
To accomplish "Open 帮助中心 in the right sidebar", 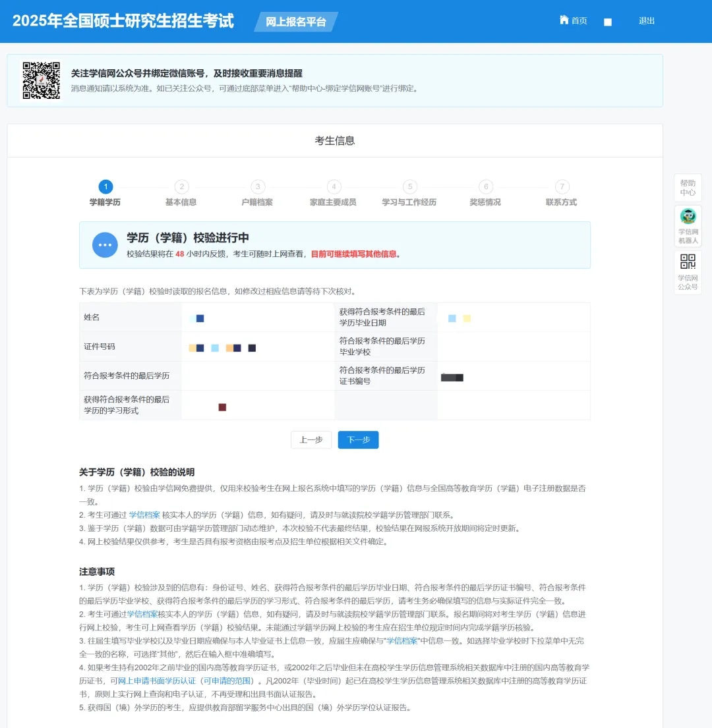I will pos(688,188).
